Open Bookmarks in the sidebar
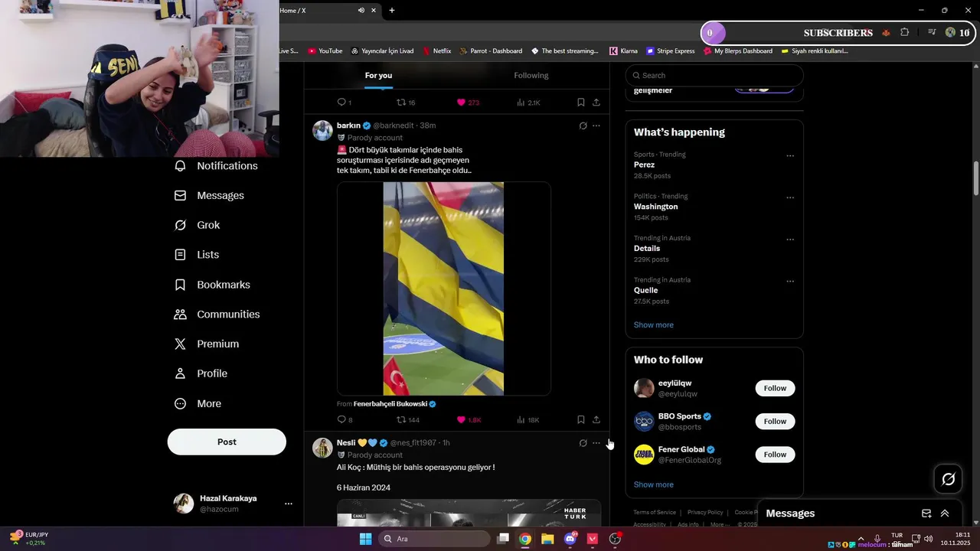Viewport: 980px width, 551px height. (x=212, y=285)
